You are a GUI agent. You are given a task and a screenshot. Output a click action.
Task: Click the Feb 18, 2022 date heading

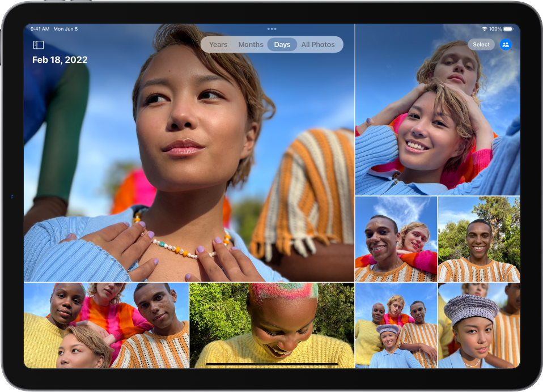pyautogui.click(x=60, y=59)
